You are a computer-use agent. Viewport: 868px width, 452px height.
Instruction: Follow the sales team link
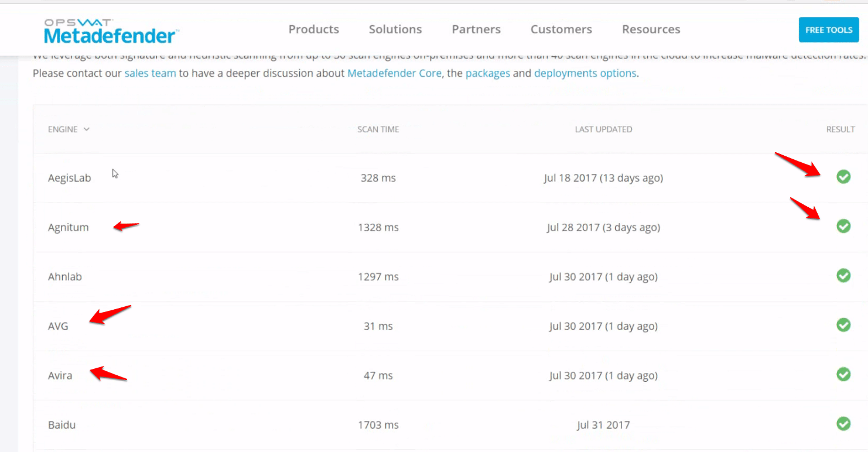(151, 74)
